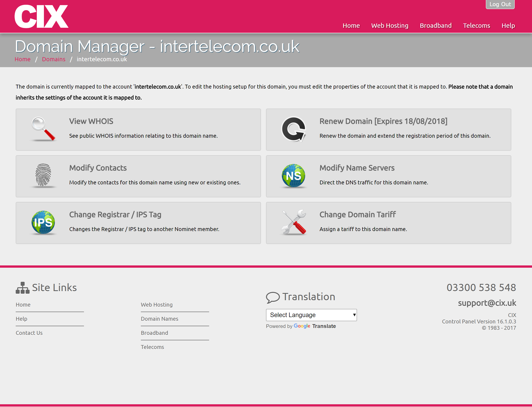The image size is (532, 407).
Task: Open the Modify Name Servers heading
Action: pos(357,168)
